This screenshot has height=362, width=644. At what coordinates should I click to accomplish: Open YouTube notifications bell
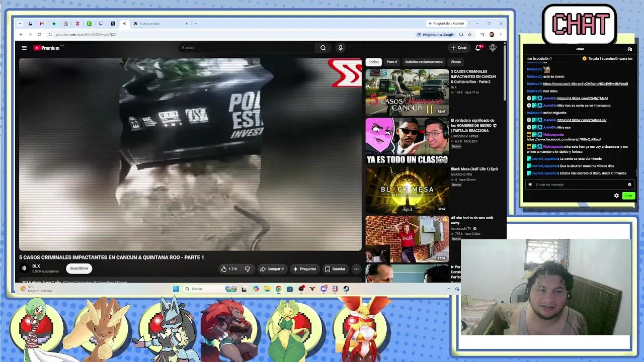[478, 48]
